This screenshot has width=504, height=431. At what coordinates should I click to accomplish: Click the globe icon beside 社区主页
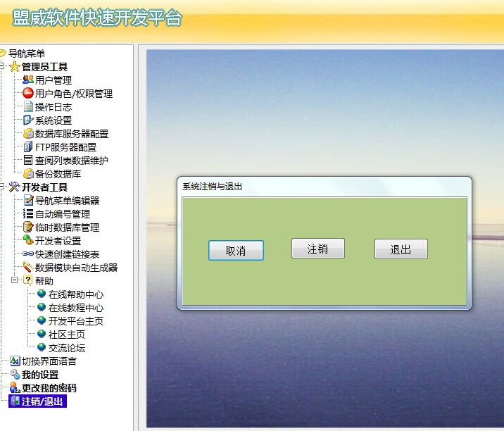coord(42,335)
